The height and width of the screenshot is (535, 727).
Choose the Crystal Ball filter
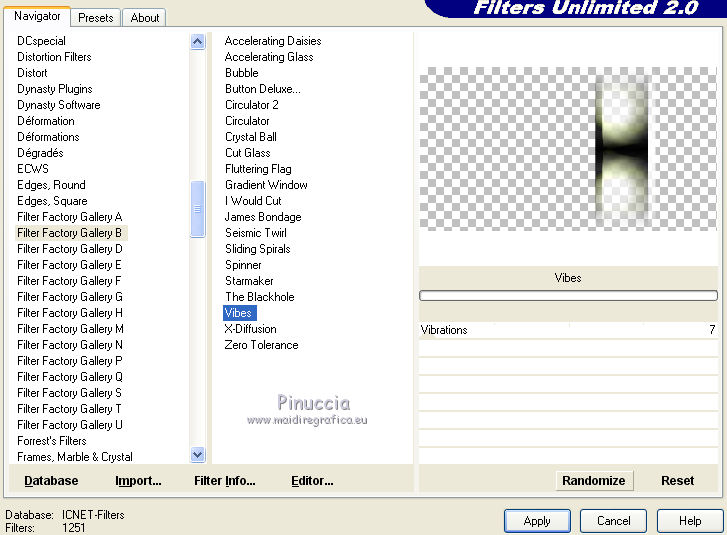(x=250, y=137)
